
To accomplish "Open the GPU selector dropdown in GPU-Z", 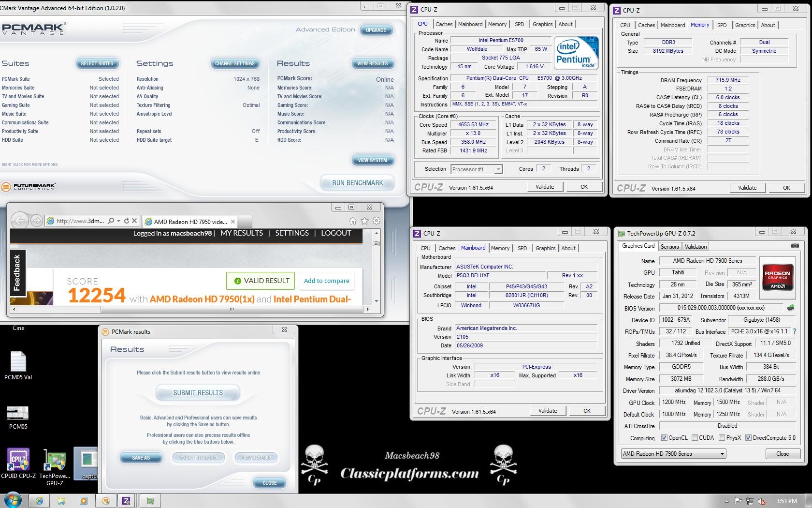I will (674, 454).
